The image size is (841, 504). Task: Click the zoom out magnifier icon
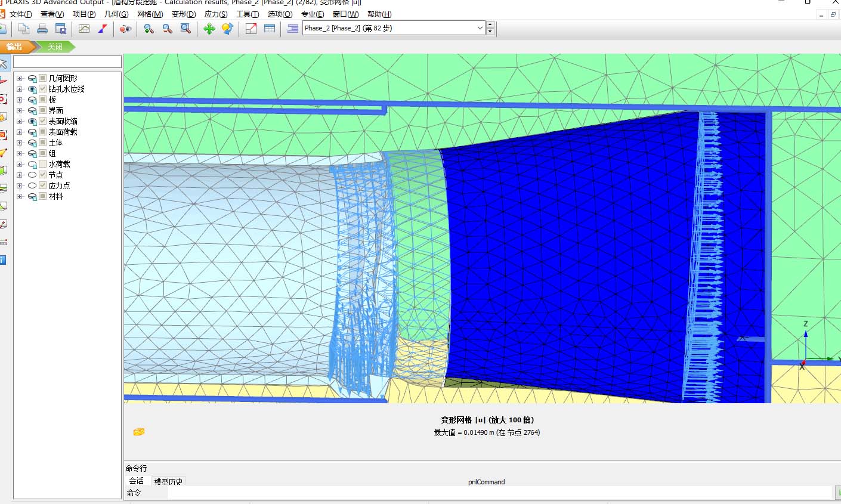coord(168,29)
